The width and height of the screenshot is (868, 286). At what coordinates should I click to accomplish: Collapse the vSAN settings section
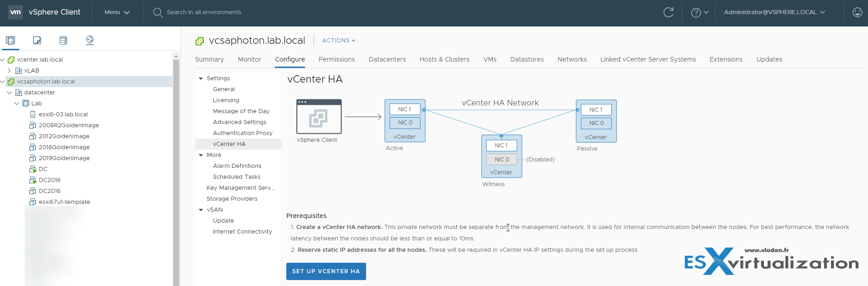201,210
